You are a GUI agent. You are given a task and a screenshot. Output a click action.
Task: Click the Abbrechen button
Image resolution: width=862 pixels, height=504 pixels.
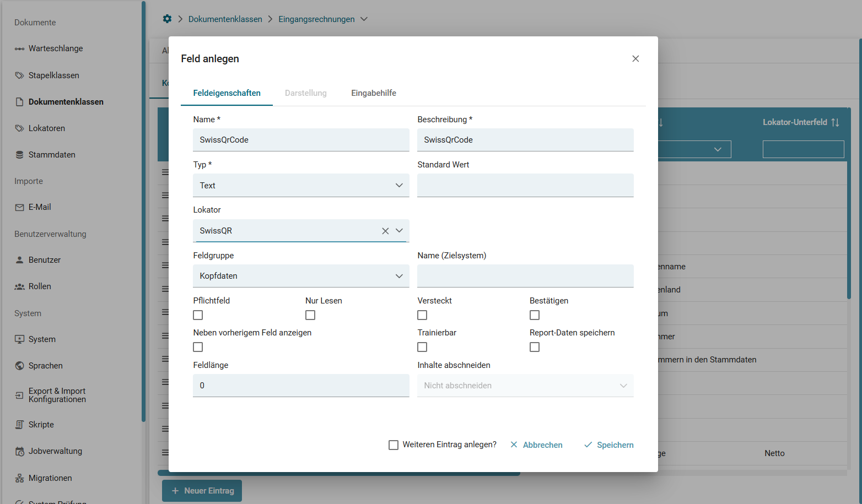(536, 445)
